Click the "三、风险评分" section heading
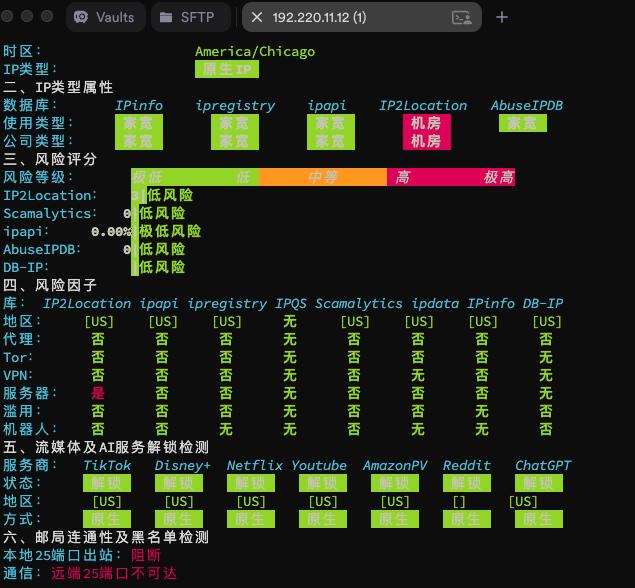This screenshot has height=588, width=635. tap(50, 159)
